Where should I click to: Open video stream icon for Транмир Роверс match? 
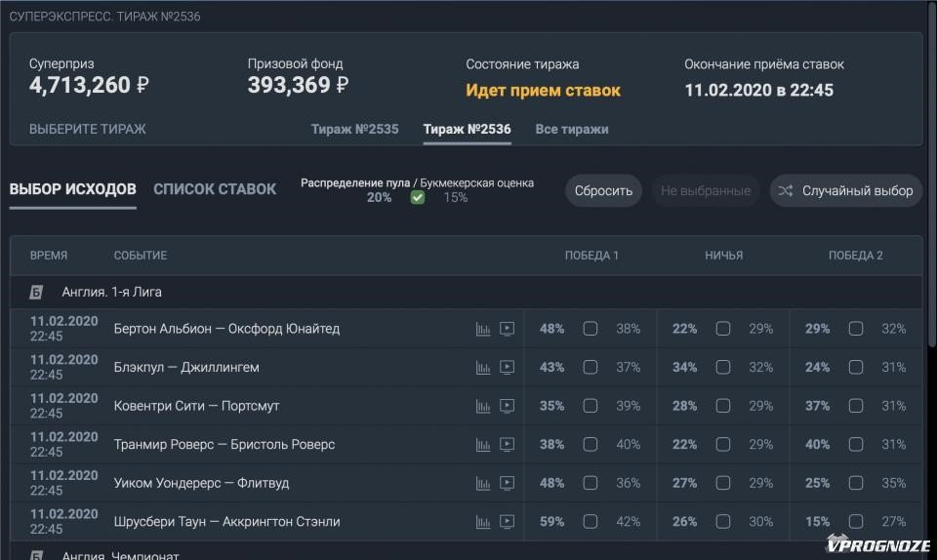point(507,445)
